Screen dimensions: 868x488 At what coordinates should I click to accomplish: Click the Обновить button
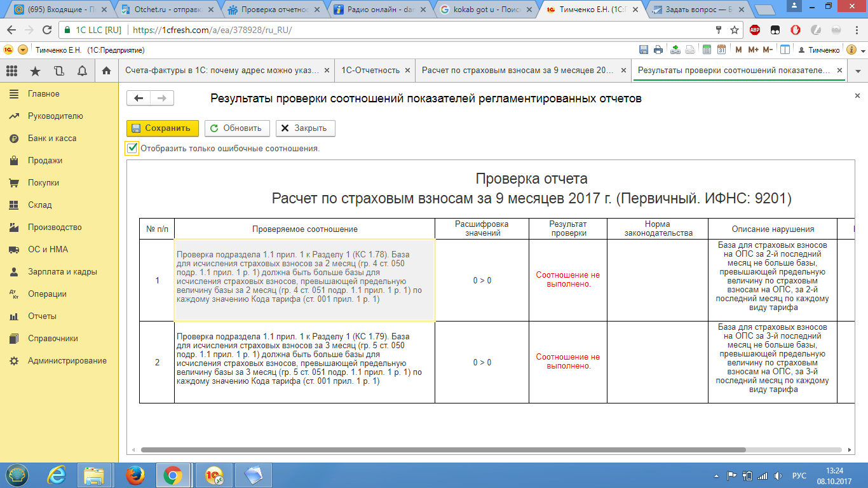coord(237,128)
